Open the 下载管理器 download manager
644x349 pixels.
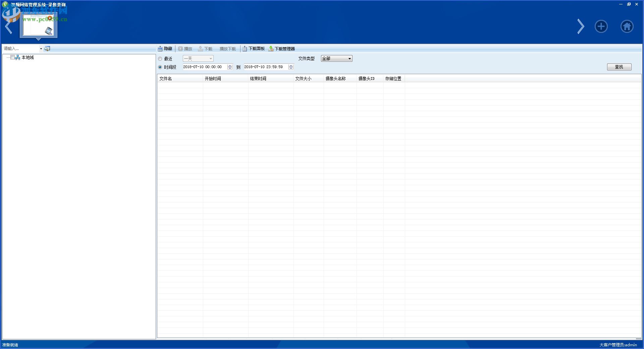(282, 49)
